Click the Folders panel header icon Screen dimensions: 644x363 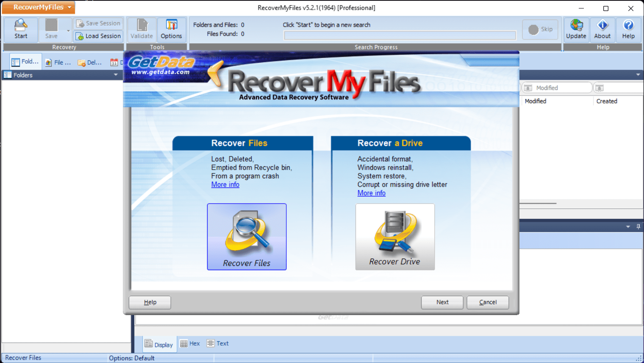click(x=8, y=75)
